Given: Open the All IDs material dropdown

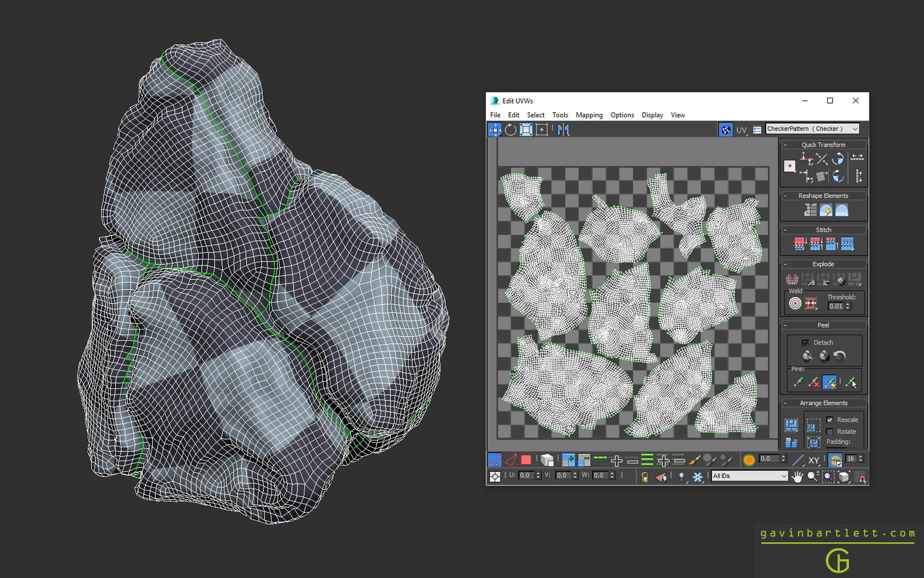Looking at the screenshot, I should (x=749, y=476).
